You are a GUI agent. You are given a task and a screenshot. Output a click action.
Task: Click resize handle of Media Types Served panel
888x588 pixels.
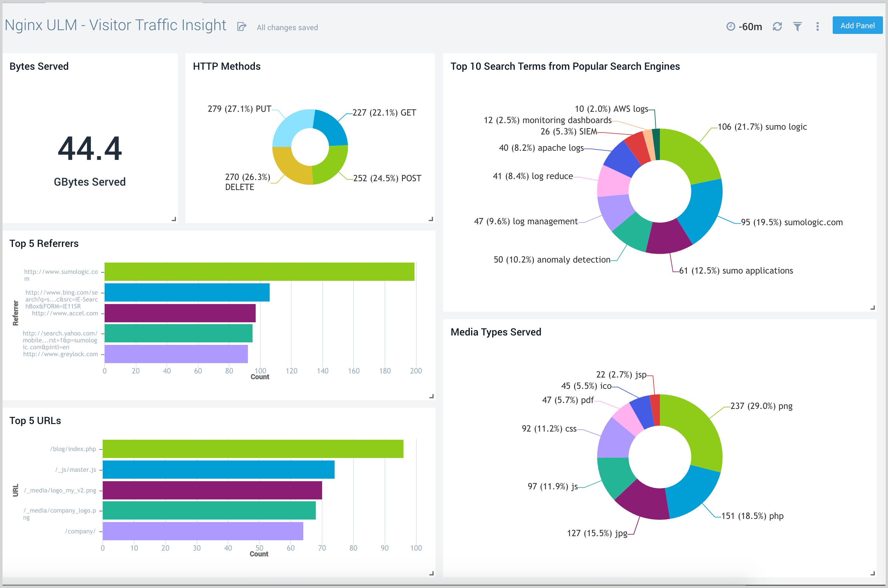click(872, 573)
